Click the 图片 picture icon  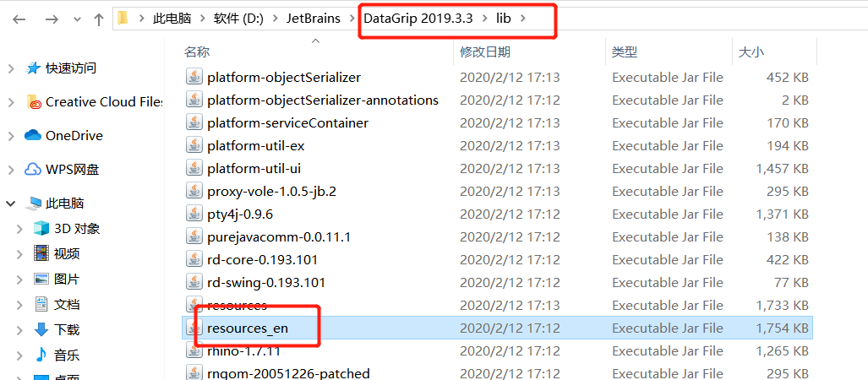pyautogui.click(x=41, y=279)
